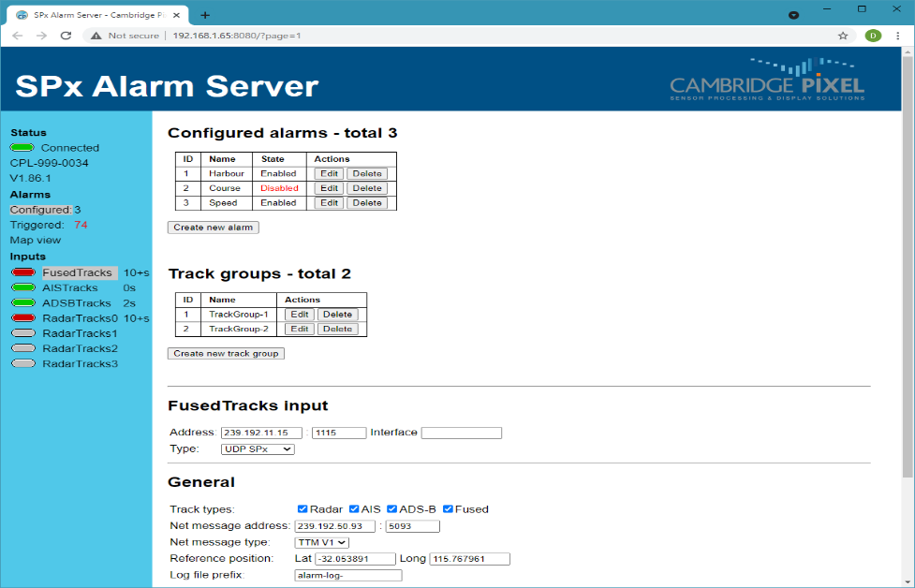This screenshot has height=588, width=915.
Task: Edit the Course alarm
Action: [x=329, y=188]
